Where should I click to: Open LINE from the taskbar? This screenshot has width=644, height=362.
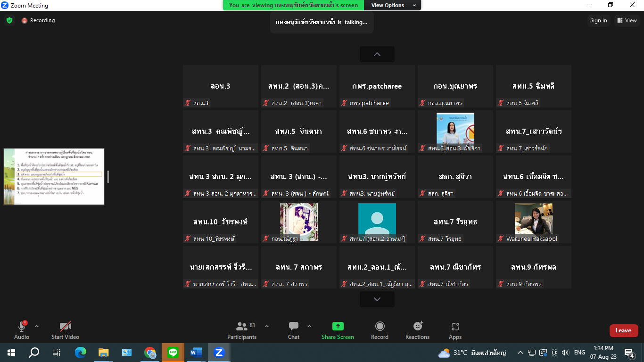[173, 352]
